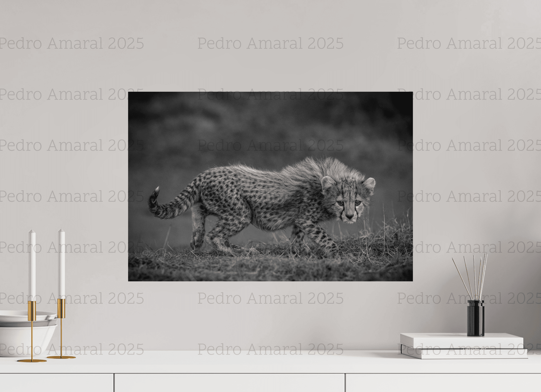
Task: Click the center cabinet door
Action: click(230, 383)
